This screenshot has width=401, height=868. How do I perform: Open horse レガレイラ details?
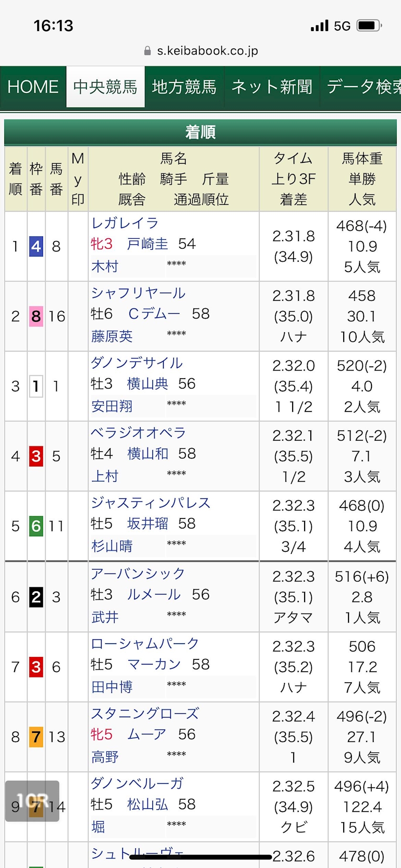125,223
